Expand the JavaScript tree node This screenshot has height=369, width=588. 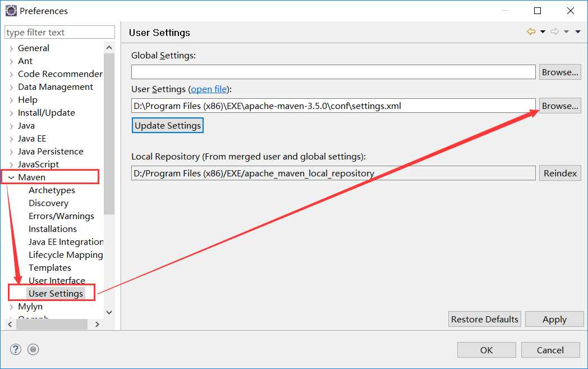tap(11, 165)
